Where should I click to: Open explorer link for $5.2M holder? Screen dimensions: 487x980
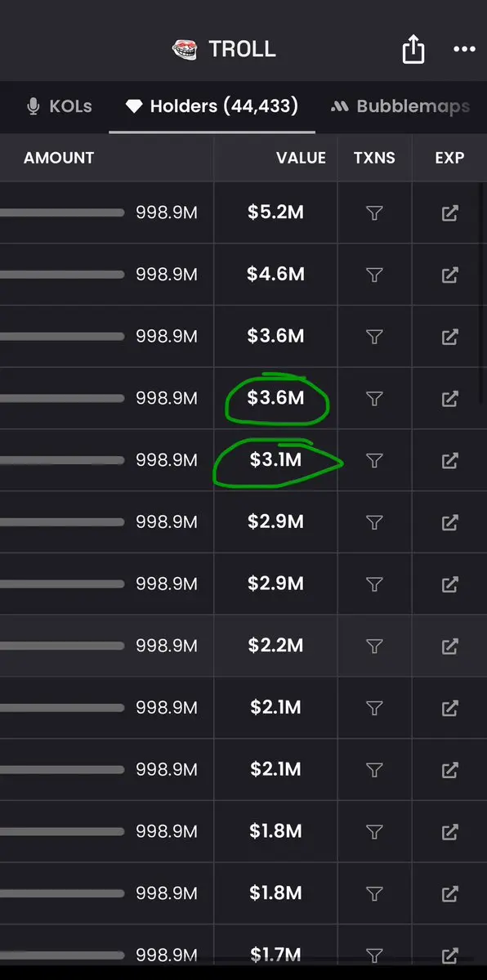pyautogui.click(x=449, y=213)
